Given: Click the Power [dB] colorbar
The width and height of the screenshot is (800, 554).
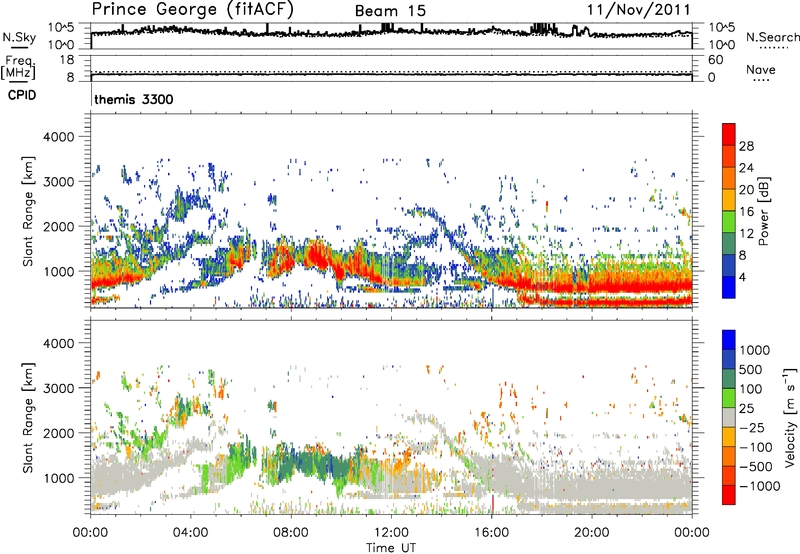Looking at the screenshot, I should pos(729,210).
